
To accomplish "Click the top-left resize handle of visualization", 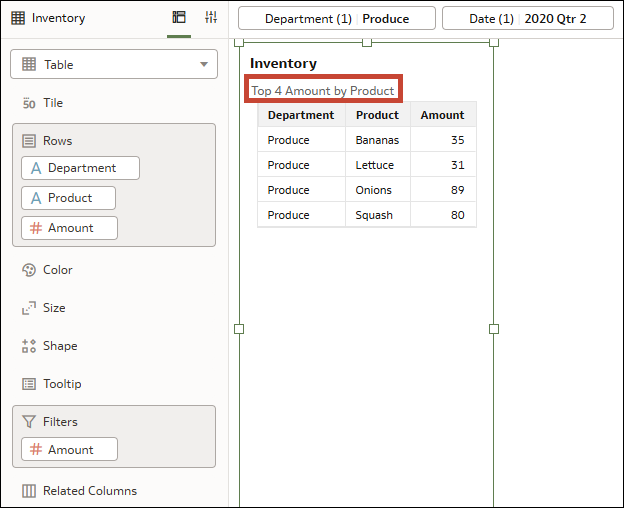I will coord(239,42).
